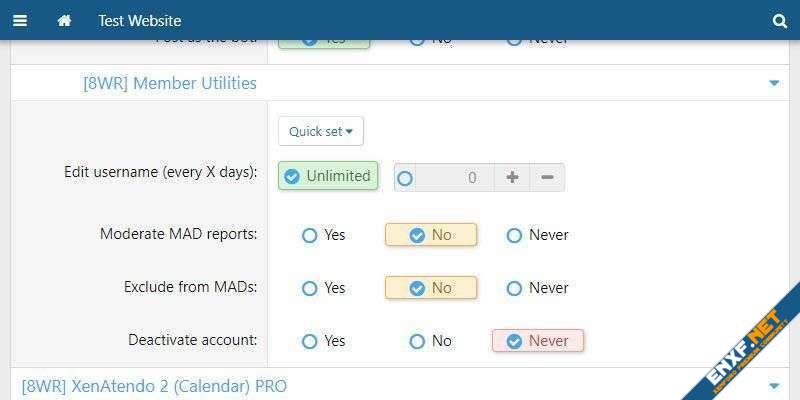Open the search magnifier icon

(x=780, y=20)
